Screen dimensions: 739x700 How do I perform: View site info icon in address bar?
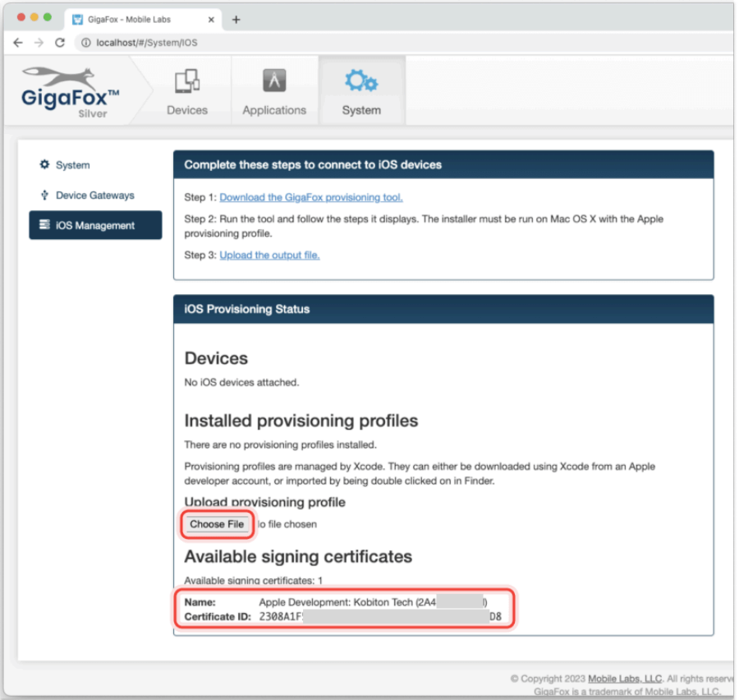click(x=85, y=43)
